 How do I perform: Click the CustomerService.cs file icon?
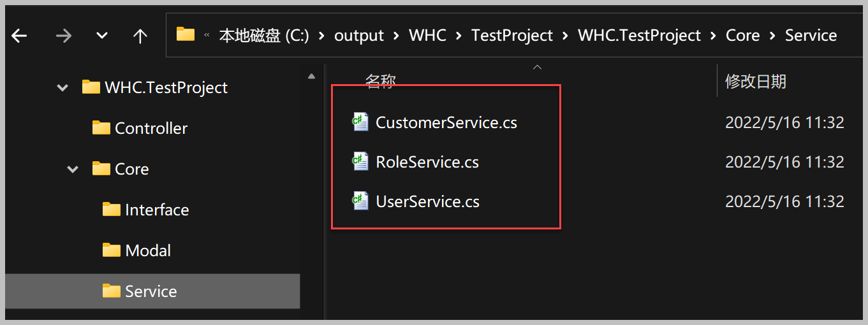[x=360, y=122]
